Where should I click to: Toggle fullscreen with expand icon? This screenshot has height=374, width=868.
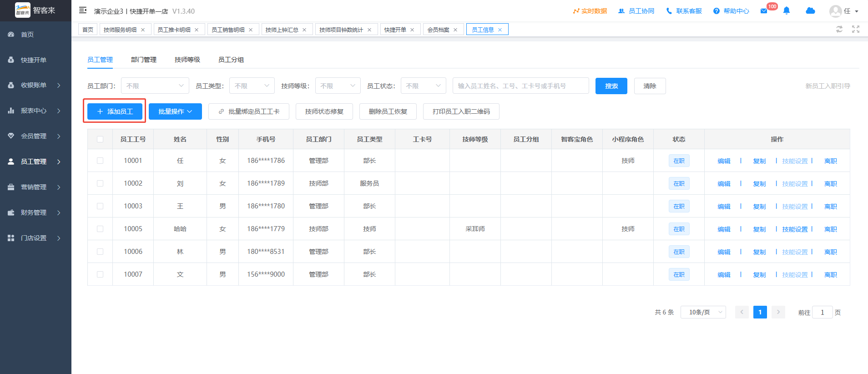pyautogui.click(x=856, y=29)
